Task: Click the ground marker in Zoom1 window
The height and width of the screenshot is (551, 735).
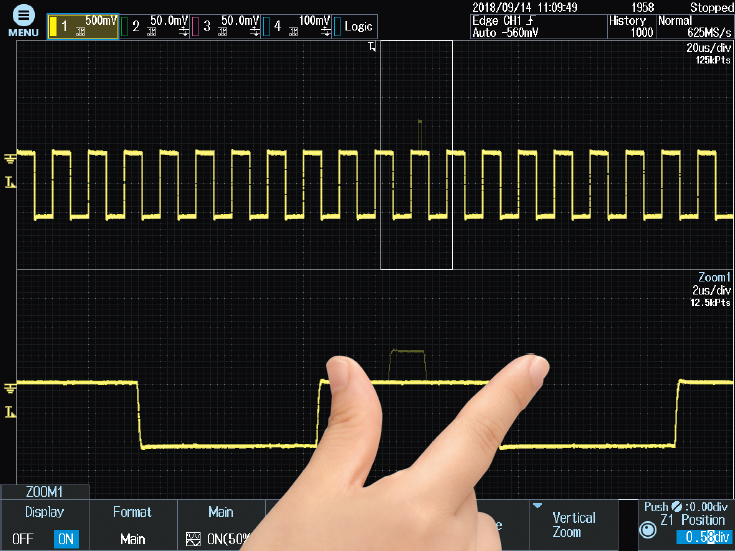Action: (10, 388)
